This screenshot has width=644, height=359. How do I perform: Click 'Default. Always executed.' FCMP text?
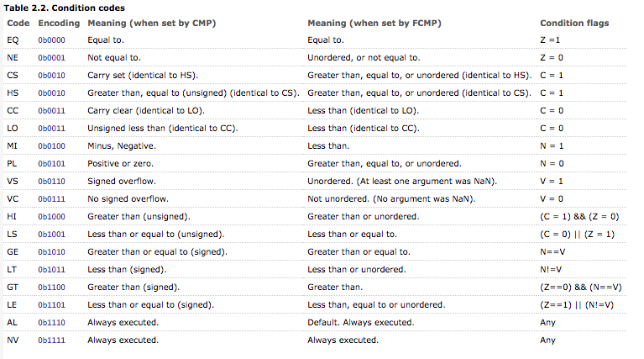[x=360, y=322]
